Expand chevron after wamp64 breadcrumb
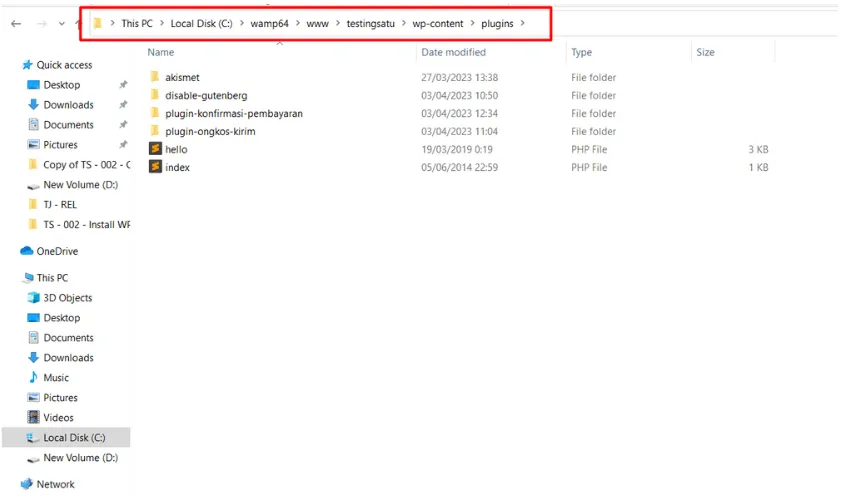 [x=298, y=23]
